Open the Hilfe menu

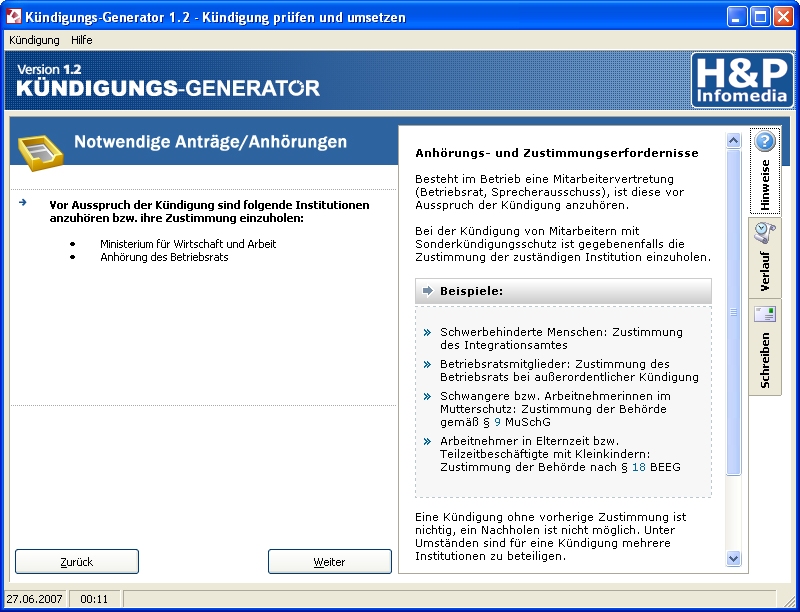82,40
